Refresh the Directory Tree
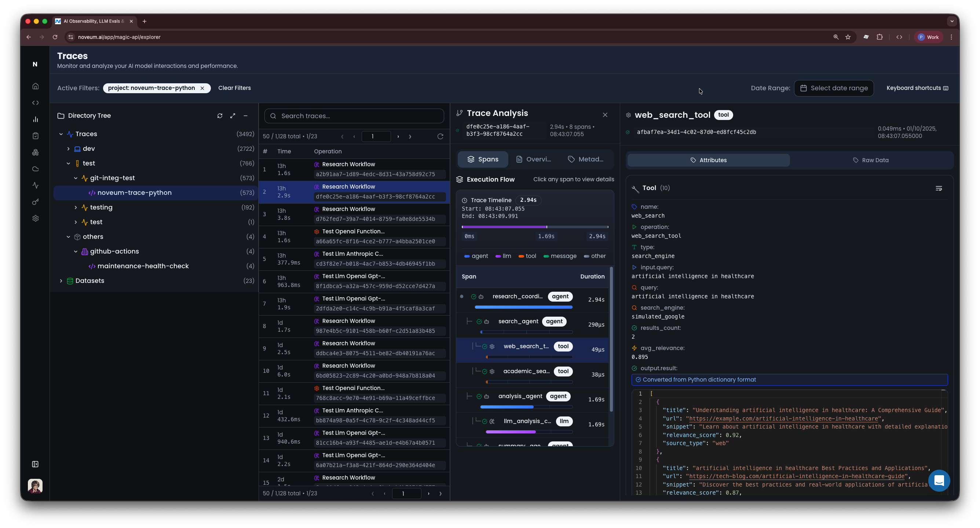Viewport: 980px width, 528px height. tap(220, 116)
